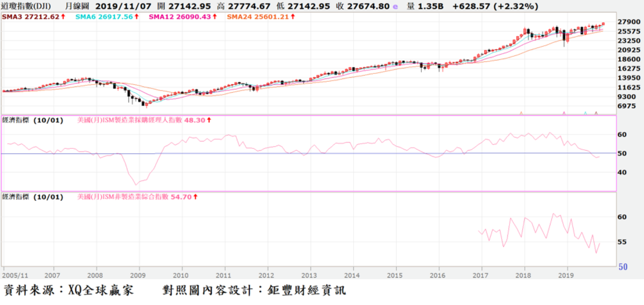Click the 美國(月)ISM非製造業綜合指數 label
Screen dimensions: 644x305
coord(123,197)
